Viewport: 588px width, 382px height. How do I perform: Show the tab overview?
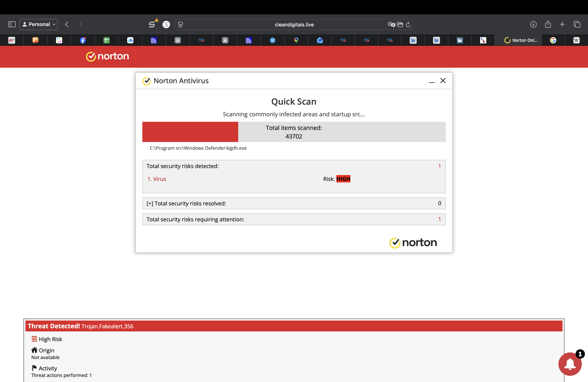click(577, 24)
